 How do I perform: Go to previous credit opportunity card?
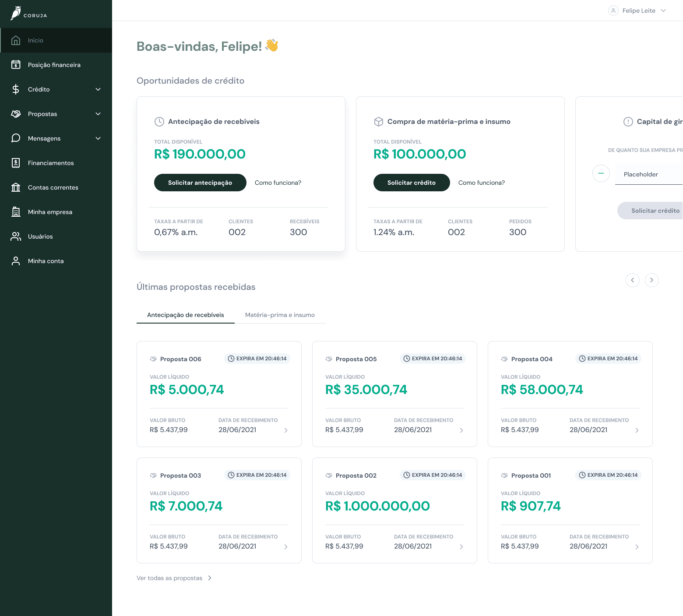633,280
